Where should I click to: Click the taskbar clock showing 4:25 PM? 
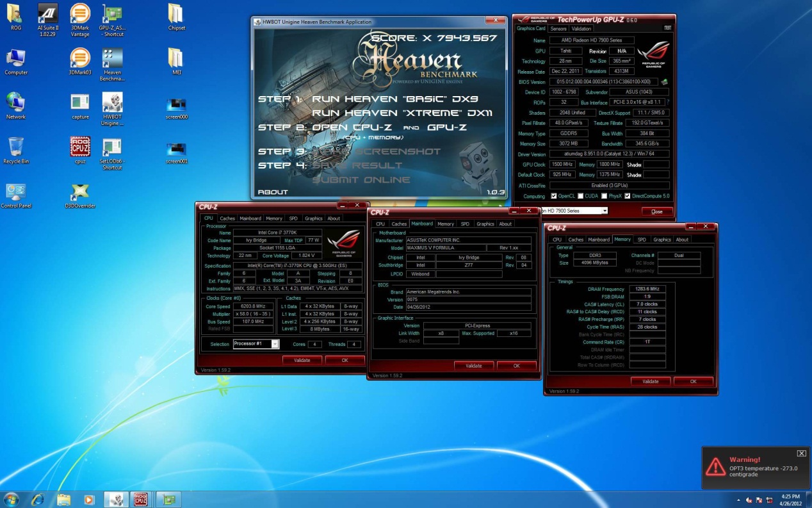[791, 500]
